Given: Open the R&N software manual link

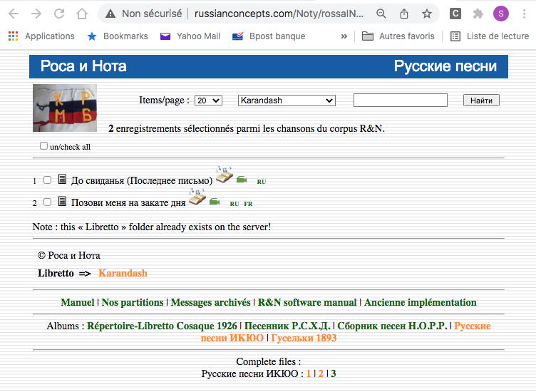Looking at the screenshot, I should tap(307, 302).
